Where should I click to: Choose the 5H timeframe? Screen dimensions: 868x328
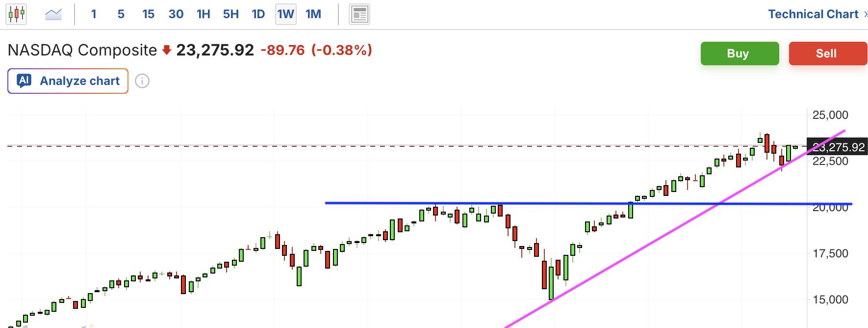coord(231,14)
